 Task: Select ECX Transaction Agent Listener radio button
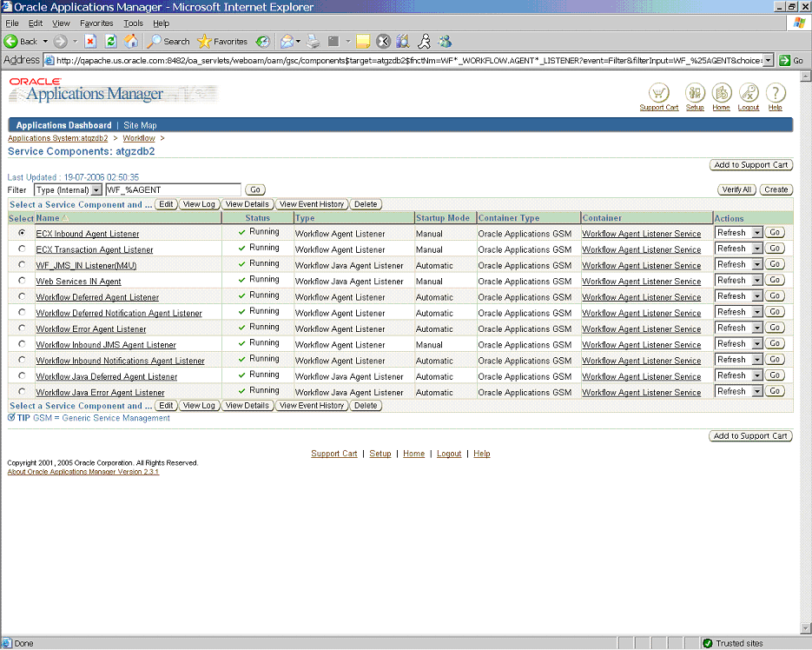(x=22, y=249)
